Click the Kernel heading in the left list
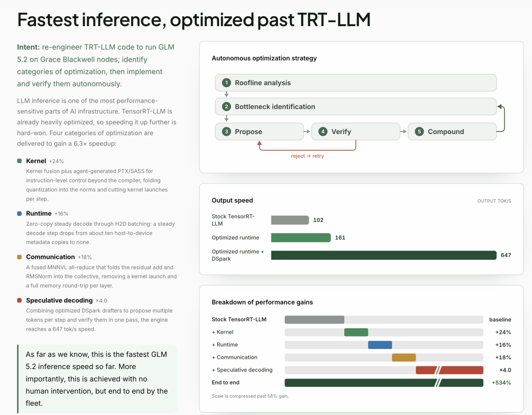Image resolution: width=532 pixels, height=415 pixels. coord(36,161)
